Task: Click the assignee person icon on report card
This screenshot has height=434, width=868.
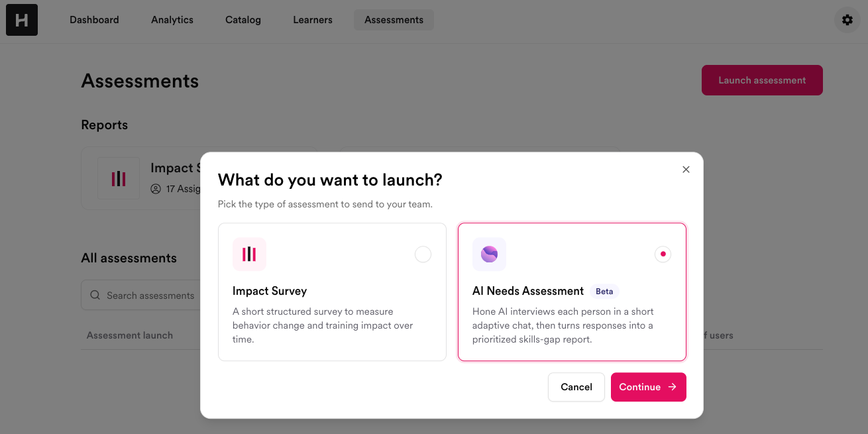Action: pyautogui.click(x=156, y=189)
